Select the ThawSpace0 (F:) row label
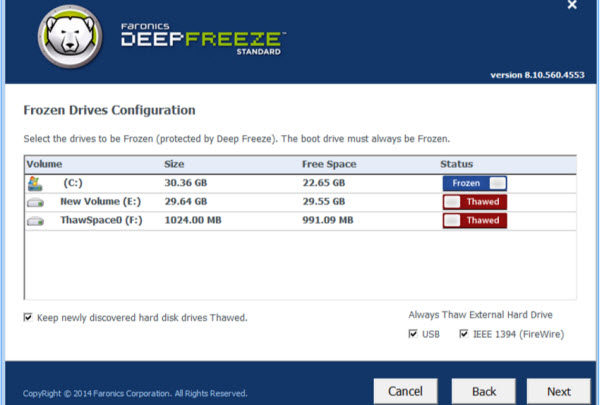600x405 pixels. pyautogui.click(x=101, y=220)
